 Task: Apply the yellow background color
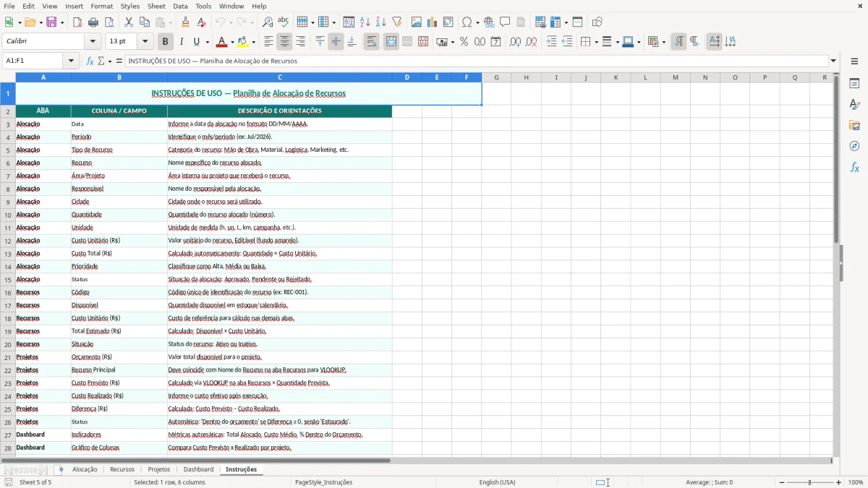point(243,42)
